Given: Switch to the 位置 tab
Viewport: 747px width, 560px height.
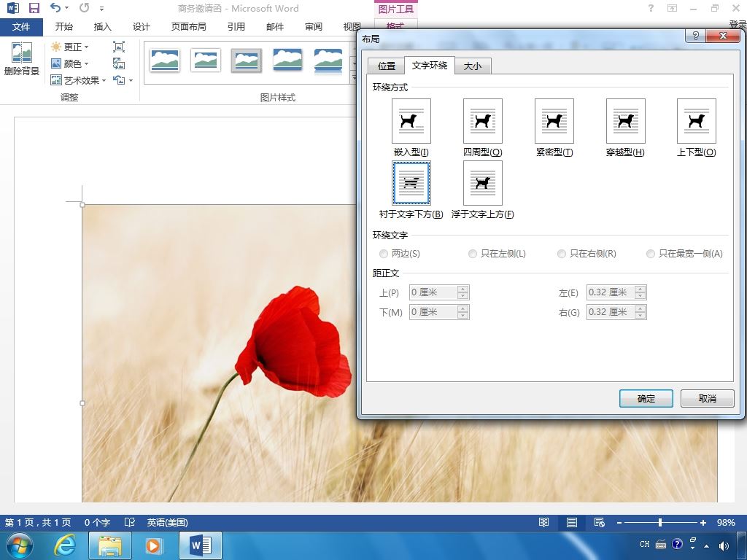Looking at the screenshot, I should [387, 66].
